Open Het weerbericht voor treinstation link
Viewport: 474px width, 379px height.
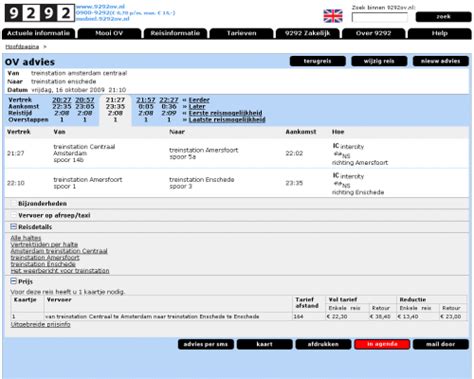[60, 271]
